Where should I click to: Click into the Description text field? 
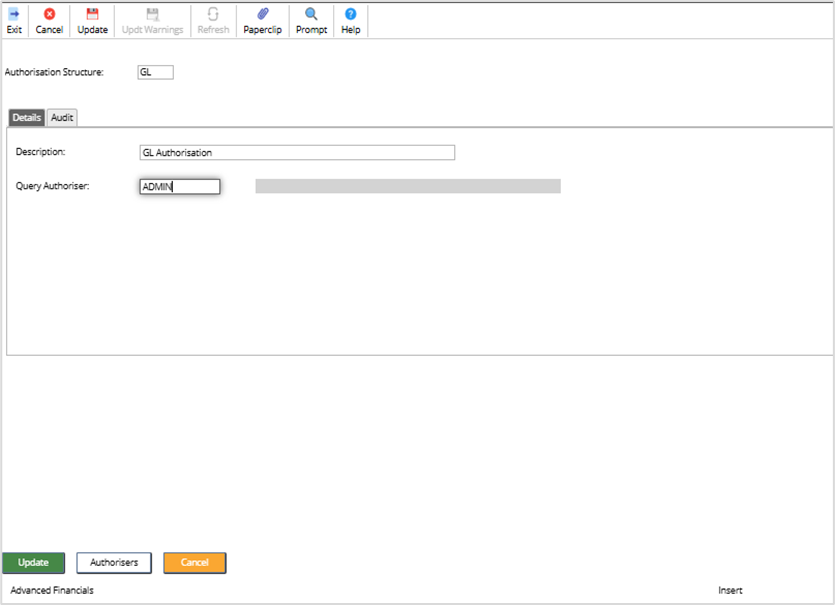[x=297, y=153]
